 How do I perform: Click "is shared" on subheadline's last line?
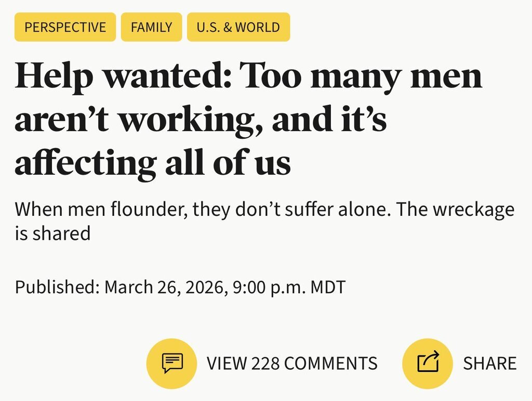(x=52, y=234)
